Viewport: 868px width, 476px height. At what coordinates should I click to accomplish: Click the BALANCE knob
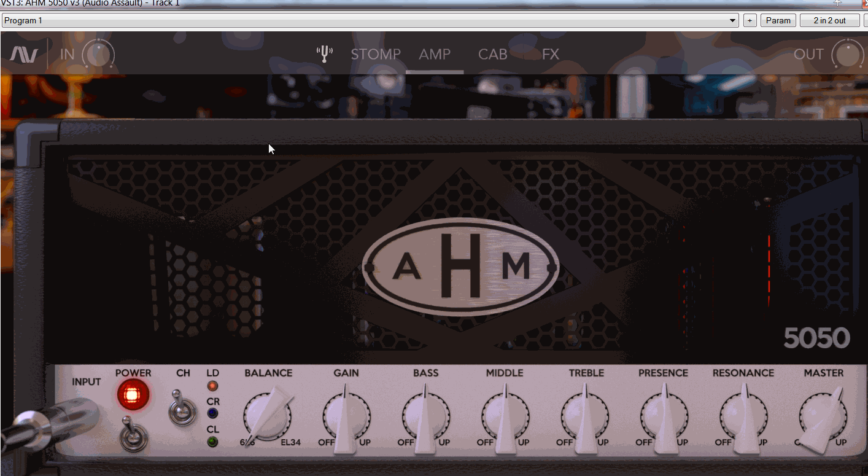[267, 416]
